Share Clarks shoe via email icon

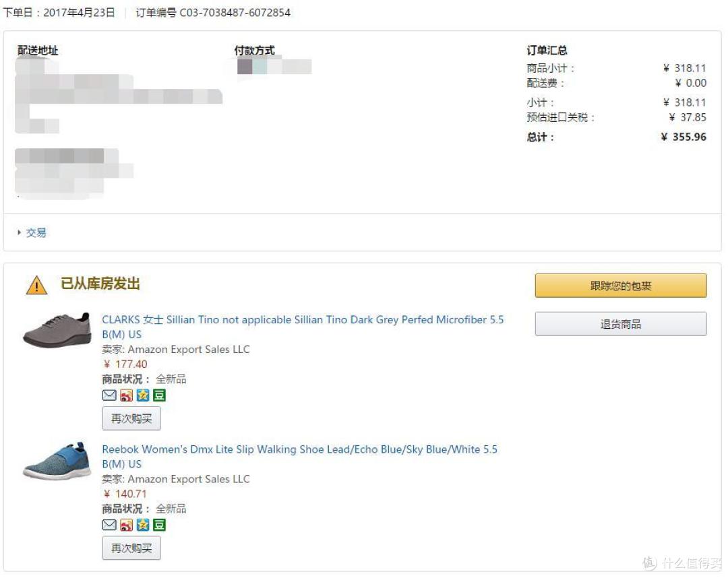[x=109, y=395]
